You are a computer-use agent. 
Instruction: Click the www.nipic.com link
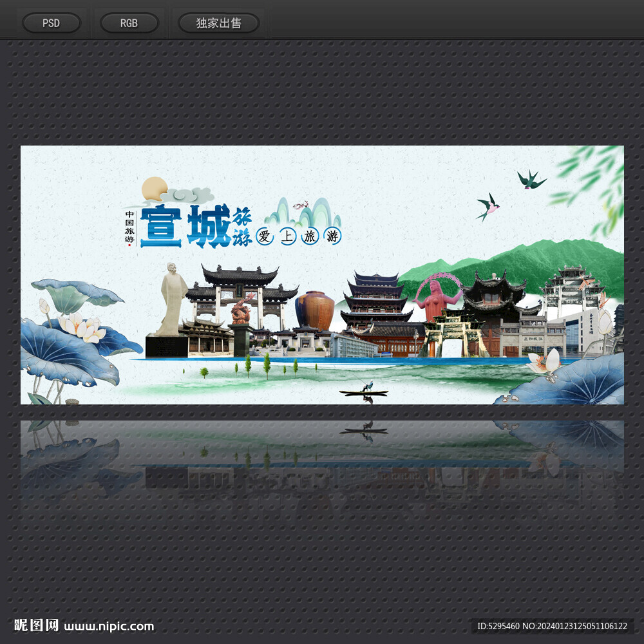[109, 627]
